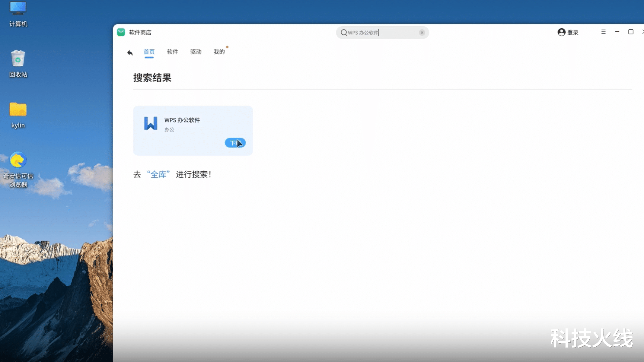Click the WPS Office app icon

151,123
